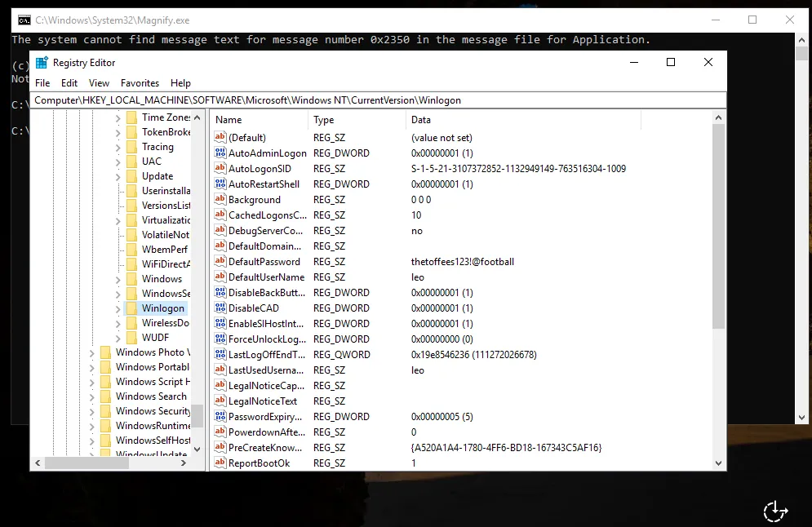Select the DefaultUserName value icon
Screen dimensions: 812x527
coord(220,277)
